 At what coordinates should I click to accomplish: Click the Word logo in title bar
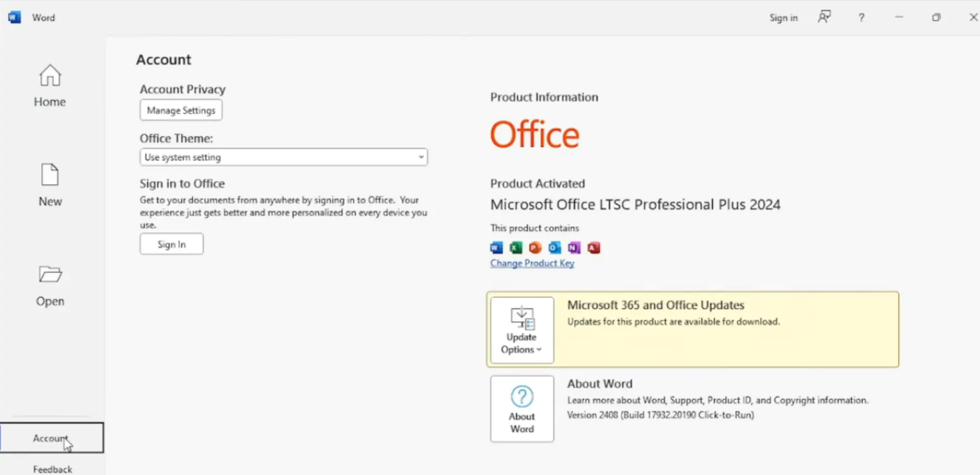point(15,17)
